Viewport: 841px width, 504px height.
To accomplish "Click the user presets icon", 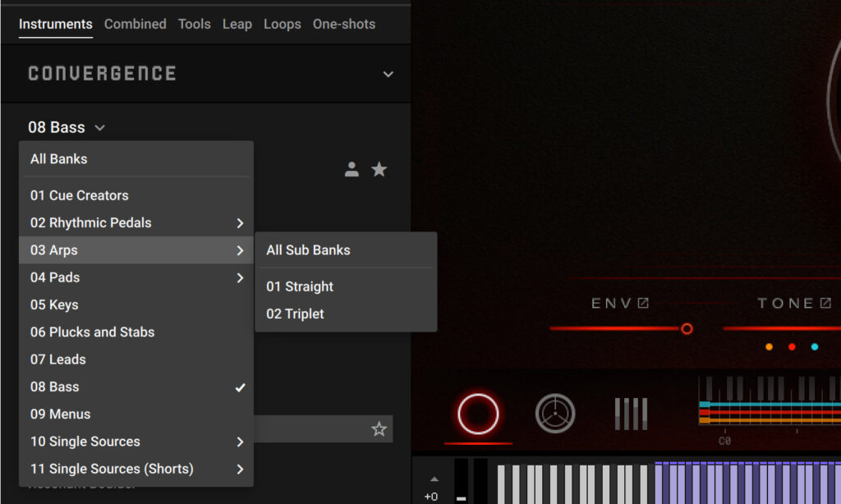I will (352, 169).
